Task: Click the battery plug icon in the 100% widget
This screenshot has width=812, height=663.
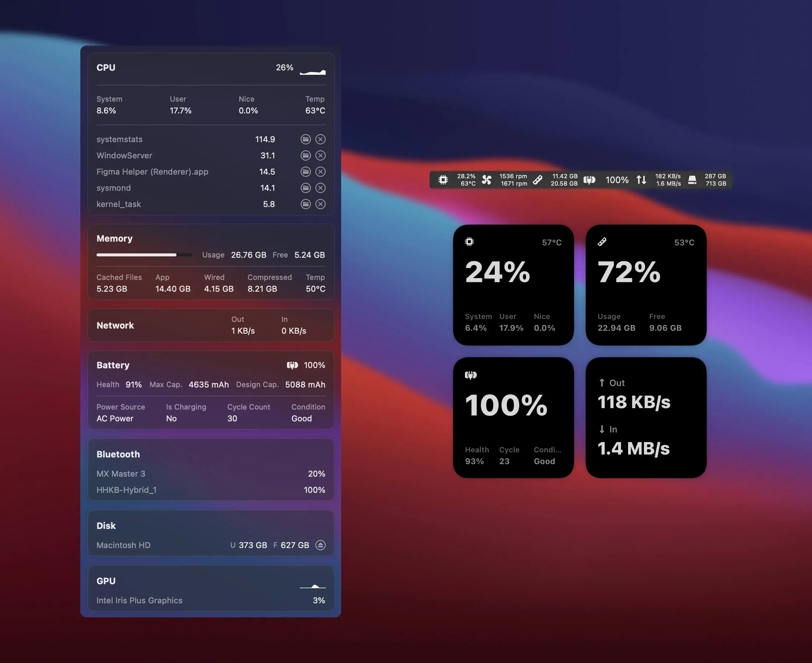Action: point(470,375)
